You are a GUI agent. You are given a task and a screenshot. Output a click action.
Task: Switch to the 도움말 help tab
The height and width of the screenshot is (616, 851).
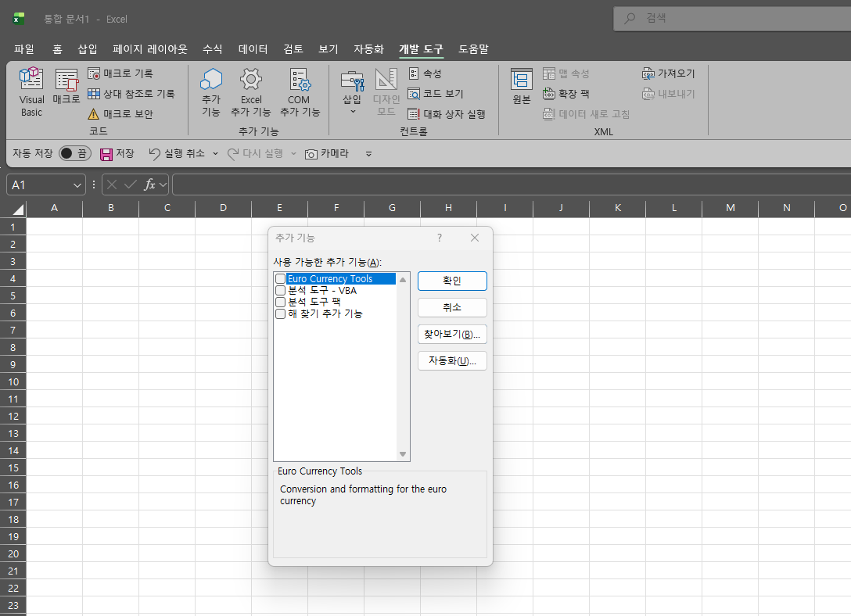click(x=473, y=49)
